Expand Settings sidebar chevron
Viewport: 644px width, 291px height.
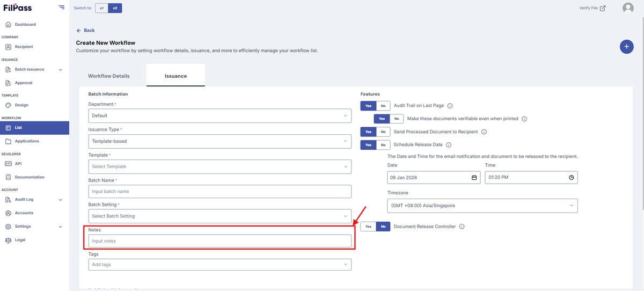(60, 227)
